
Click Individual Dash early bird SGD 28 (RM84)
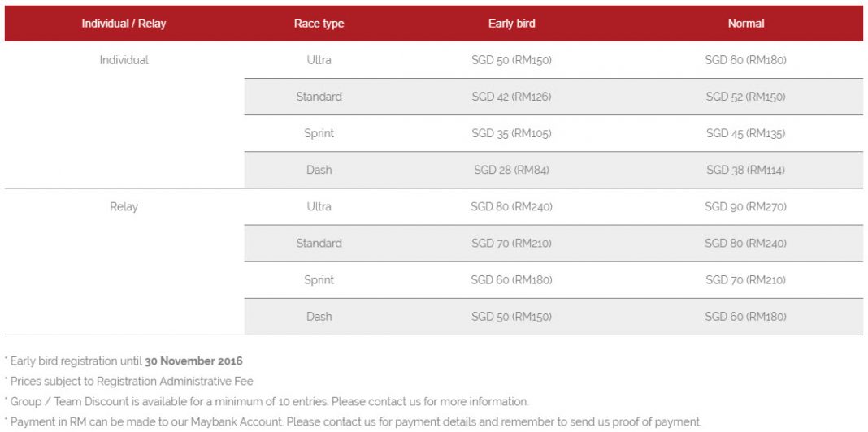pyautogui.click(x=511, y=171)
